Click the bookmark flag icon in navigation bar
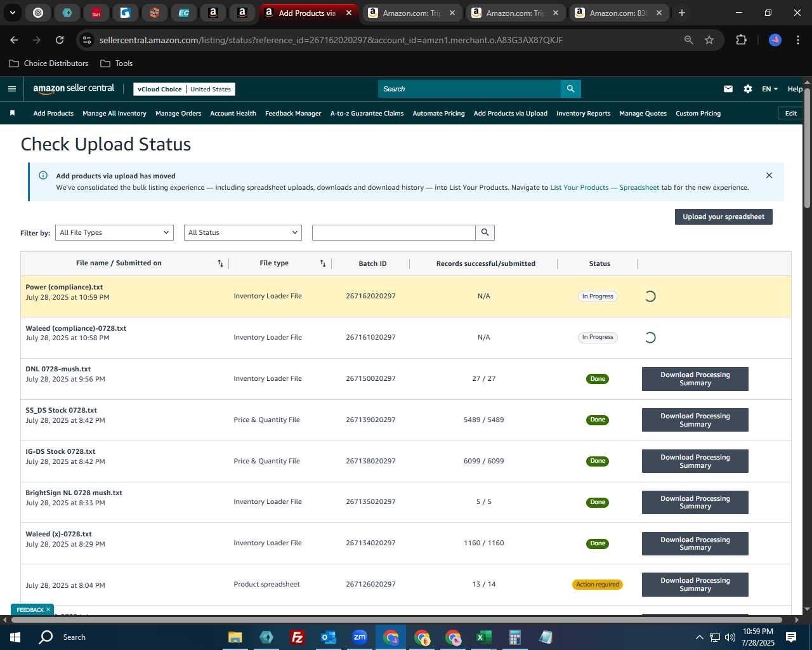Viewport: 812px width, 650px height. (12, 113)
